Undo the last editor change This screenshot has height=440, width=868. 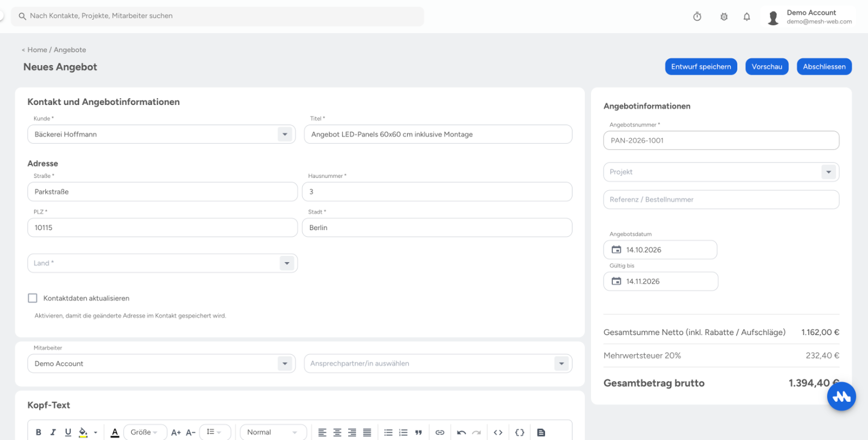click(x=461, y=432)
